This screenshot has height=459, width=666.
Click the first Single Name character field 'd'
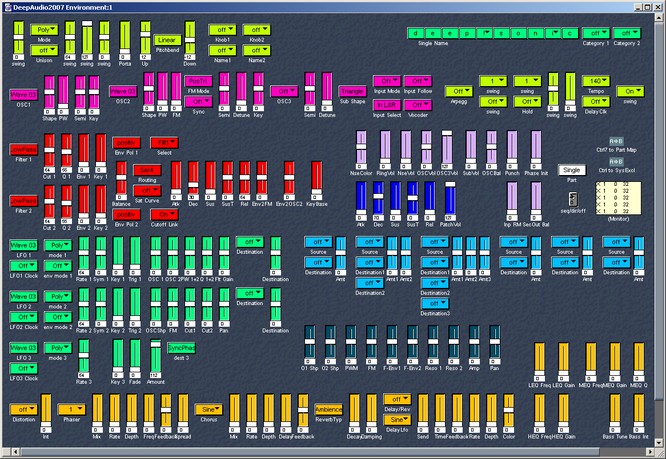(415, 33)
